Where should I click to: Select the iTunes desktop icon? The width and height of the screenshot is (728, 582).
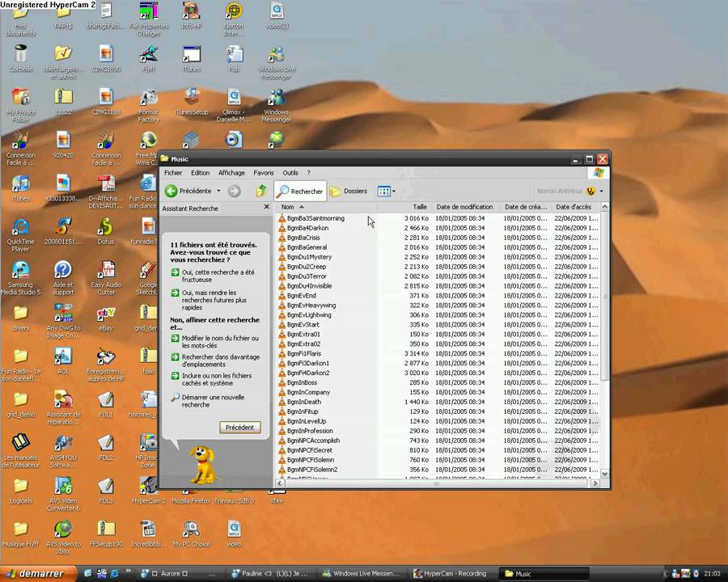[x=21, y=188]
